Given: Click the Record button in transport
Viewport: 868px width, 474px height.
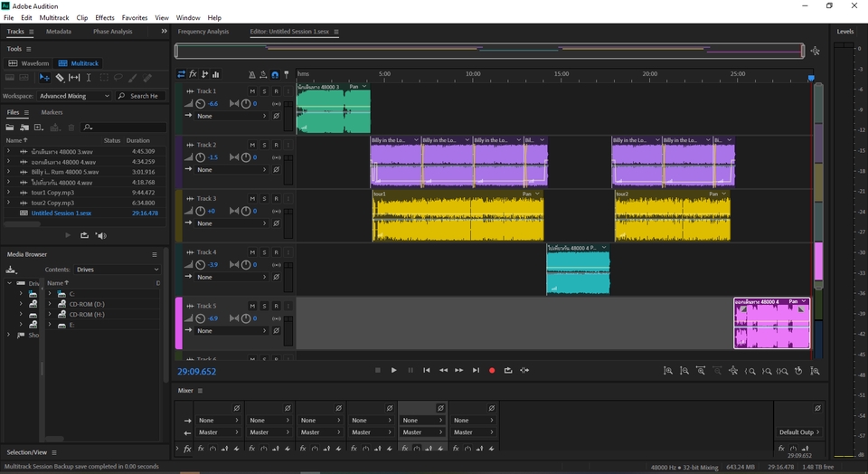Looking at the screenshot, I should pos(492,370).
